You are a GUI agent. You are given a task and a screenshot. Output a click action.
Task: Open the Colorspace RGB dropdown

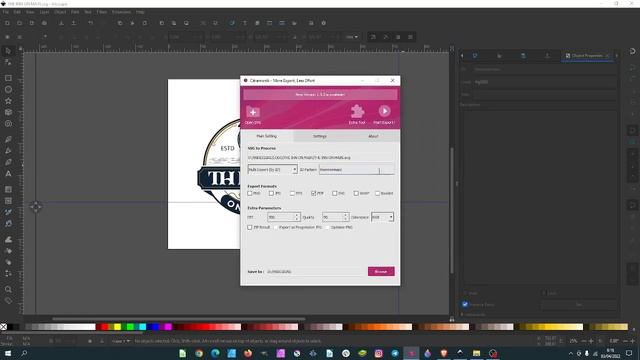pos(382,217)
